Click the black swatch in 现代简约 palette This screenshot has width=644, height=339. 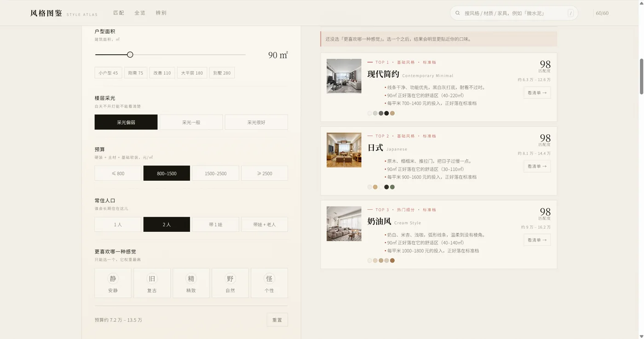(386, 113)
